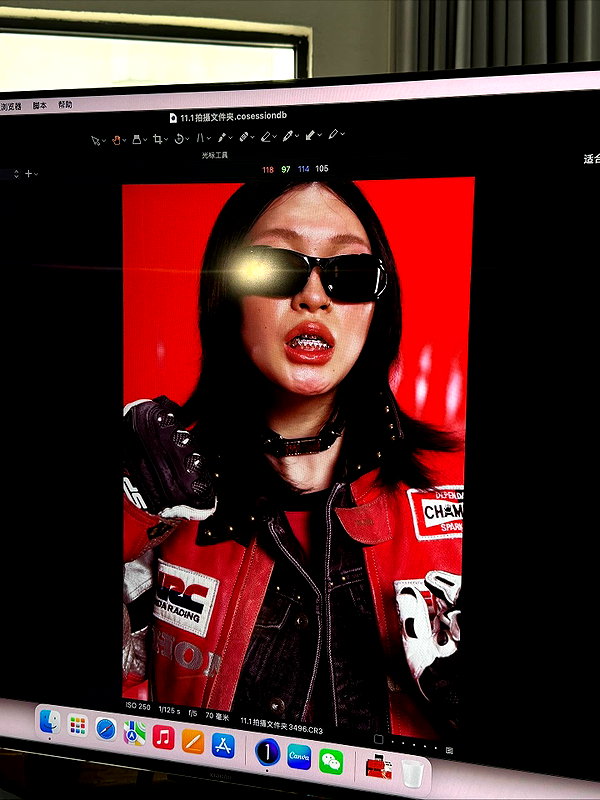Screen dimensions: 600x800
Task: Open App Store from the Dock
Action: [223, 746]
